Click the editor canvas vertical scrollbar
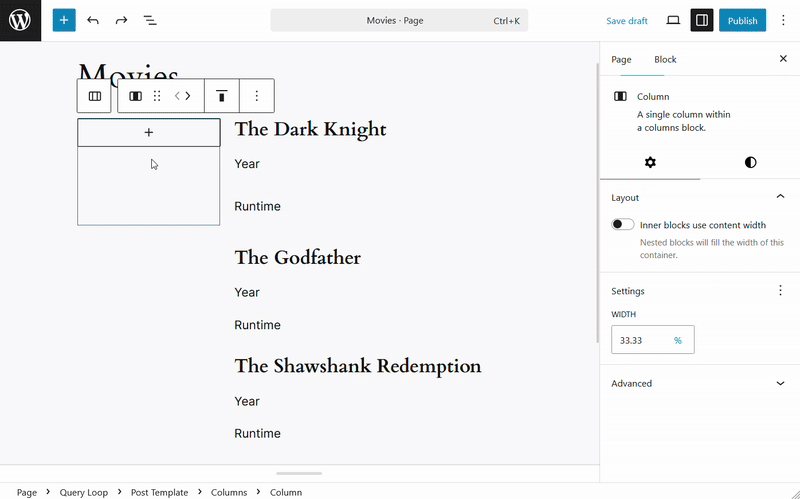800x499 pixels. click(x=596, y=203)
